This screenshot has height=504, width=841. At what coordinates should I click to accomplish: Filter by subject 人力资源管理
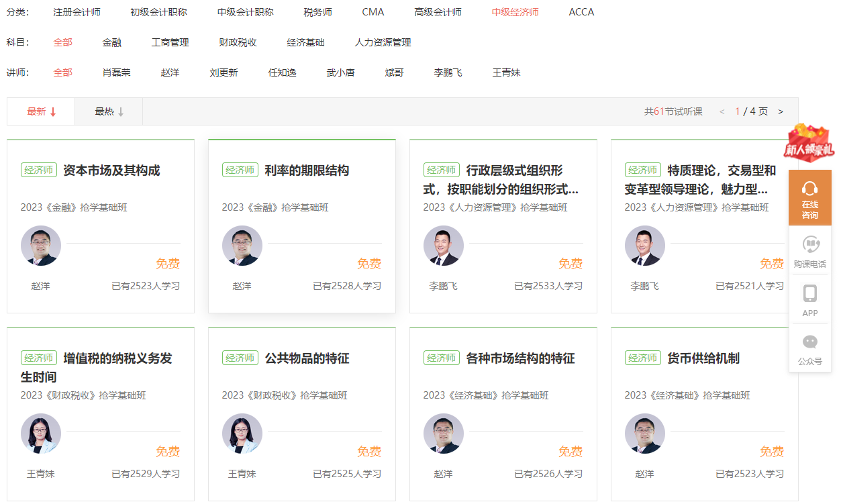383,42
